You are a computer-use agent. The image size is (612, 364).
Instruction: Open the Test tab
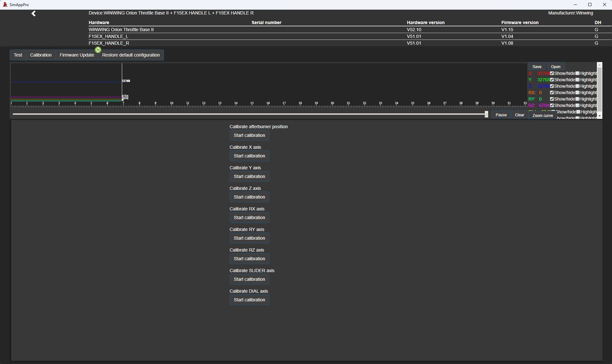pos(18,55)
